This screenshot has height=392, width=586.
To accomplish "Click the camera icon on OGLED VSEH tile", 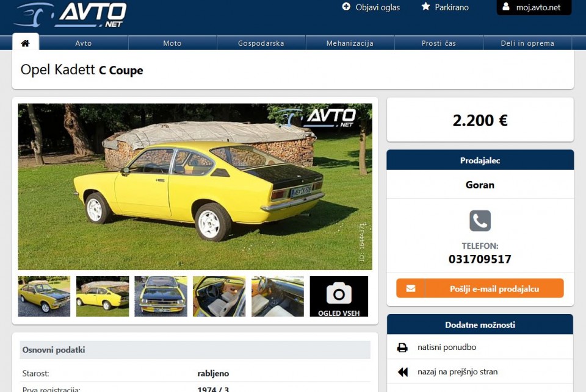I will point(339,291).
